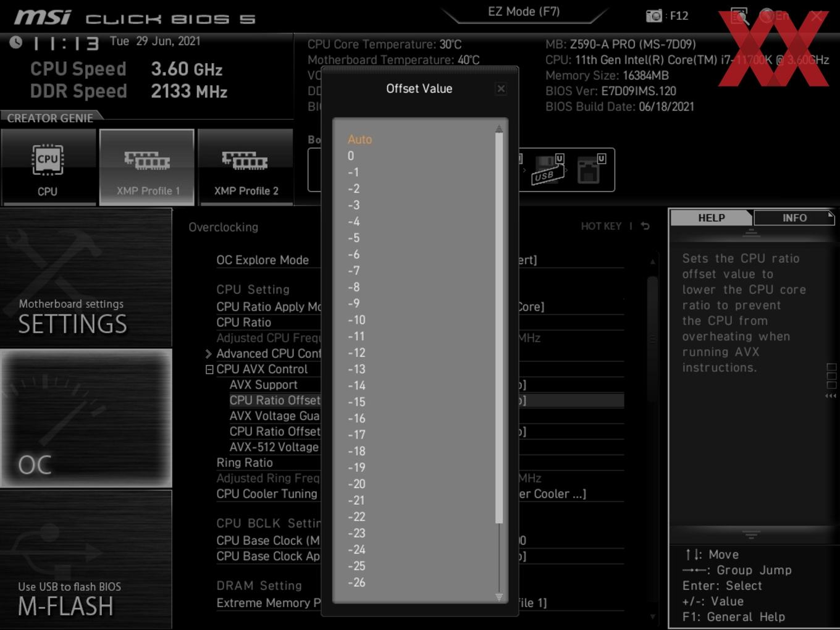The image size is (840, 630).
Task: Choose offset value -10
Action: click(356, 320)
